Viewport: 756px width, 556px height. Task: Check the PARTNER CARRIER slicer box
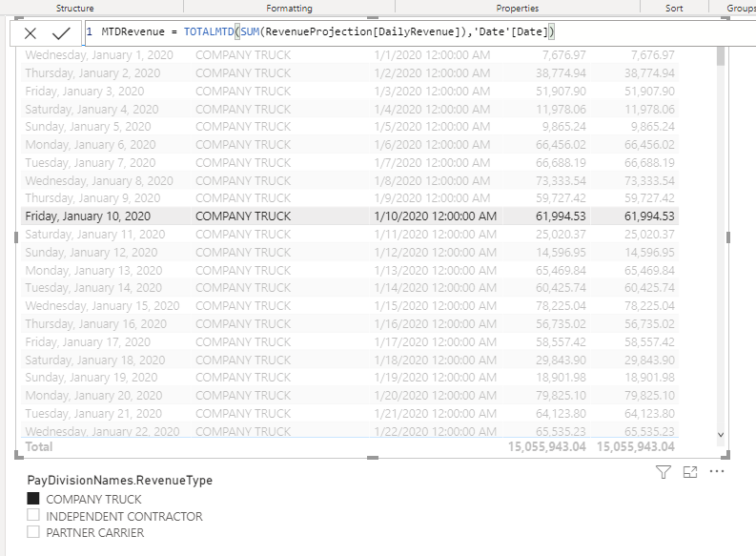(x=33, y=532)
